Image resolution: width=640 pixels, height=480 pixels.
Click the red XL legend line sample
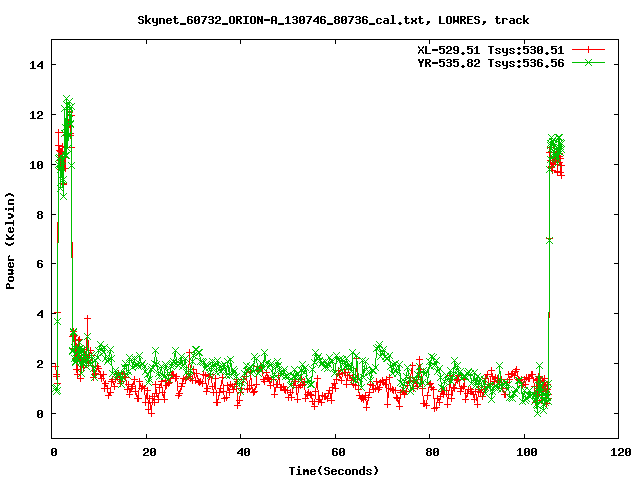(588, 50)
